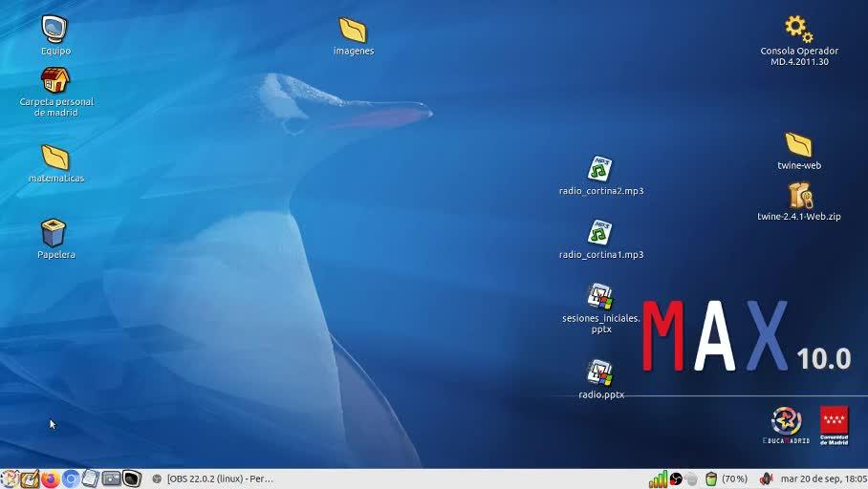Open calendar from the date and clock
This screenshot has width=868, height=489.
(x=824, y=479)
